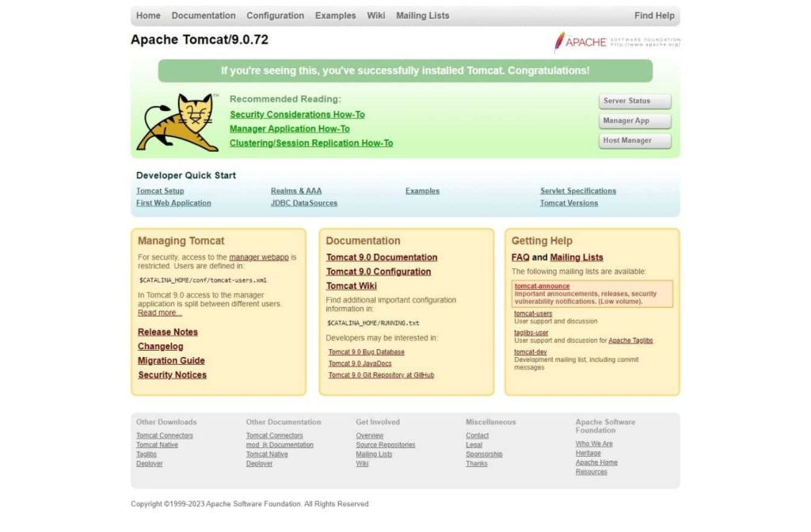Launch the Host Manager button
Image resolution: width=811 pixels, height=532 pixels.
point(635,141)
